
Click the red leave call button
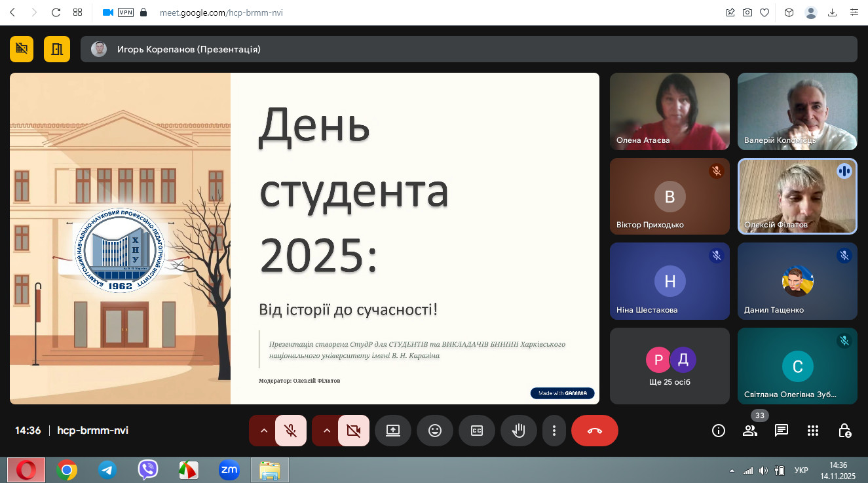pyautogui.click(x=594, y=431)
